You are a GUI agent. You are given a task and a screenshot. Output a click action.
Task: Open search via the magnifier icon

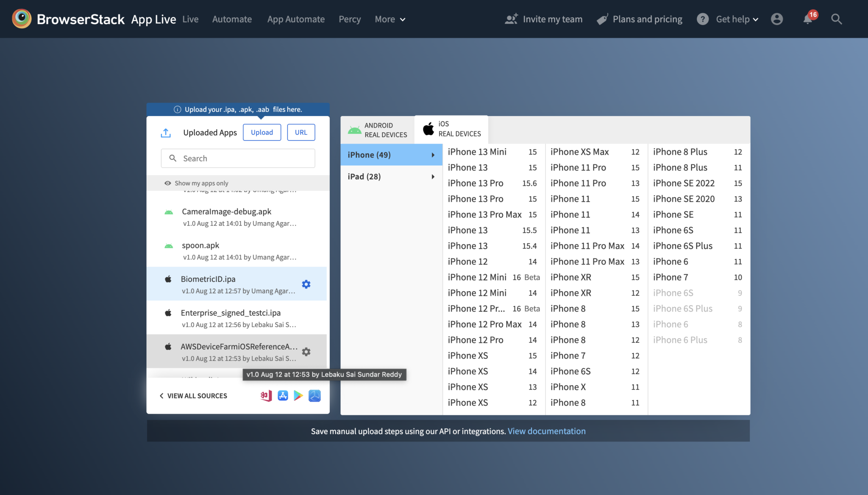[x=836, y=19]
